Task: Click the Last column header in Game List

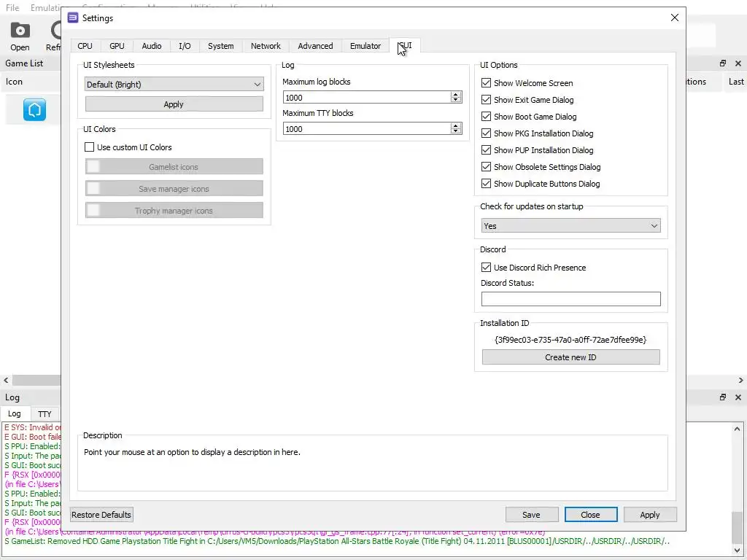Action: 735,82
